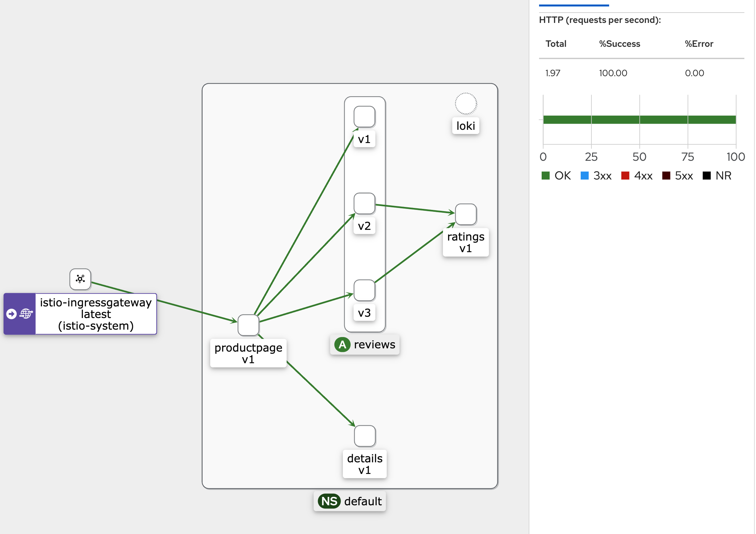Click the service mesh icon node
This screenshot has width=756, height=534.
pos(80,279)
